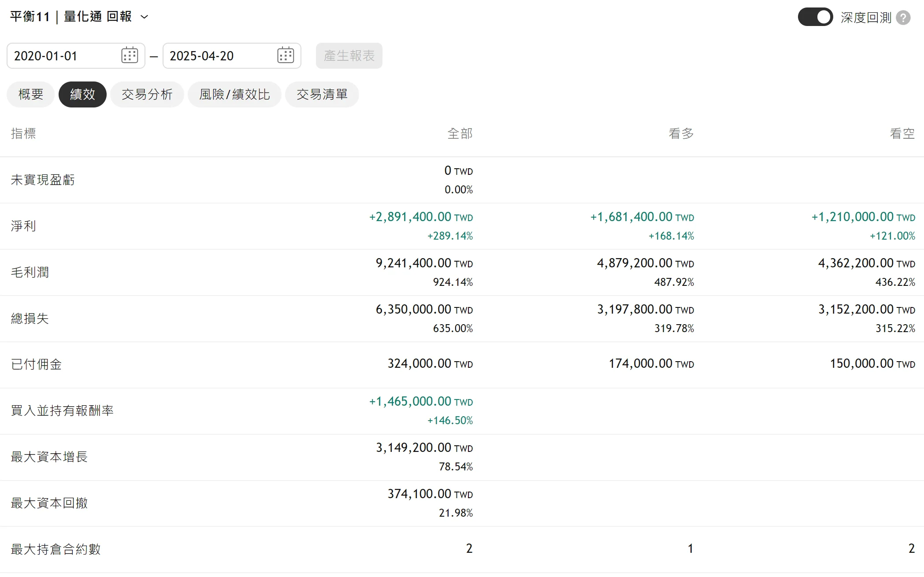Click the 4,362,200.00 TWD short gross profit
Viewport: 924px width, 577px height.
click(867, 263)
